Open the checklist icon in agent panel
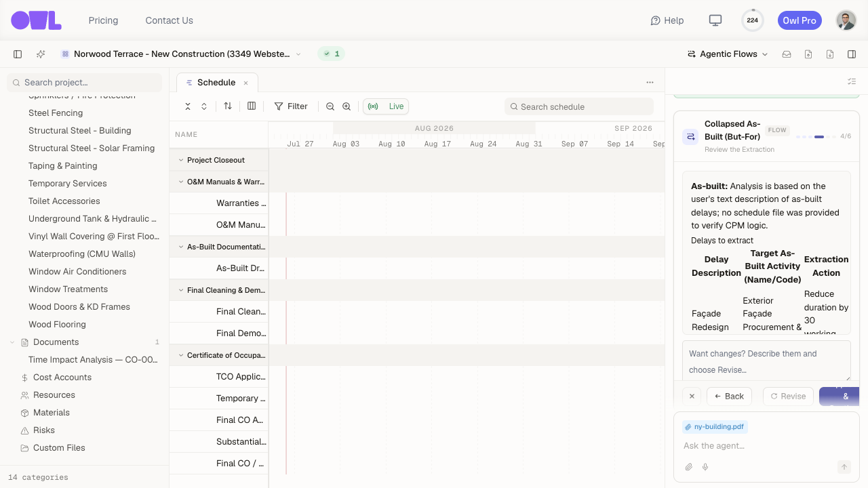 click(852, 81)
